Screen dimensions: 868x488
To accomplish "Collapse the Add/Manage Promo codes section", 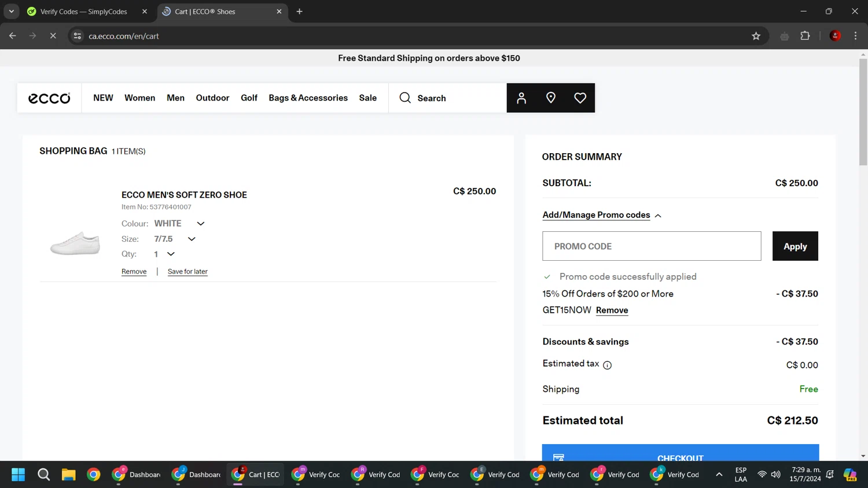I will click(602, 215).
